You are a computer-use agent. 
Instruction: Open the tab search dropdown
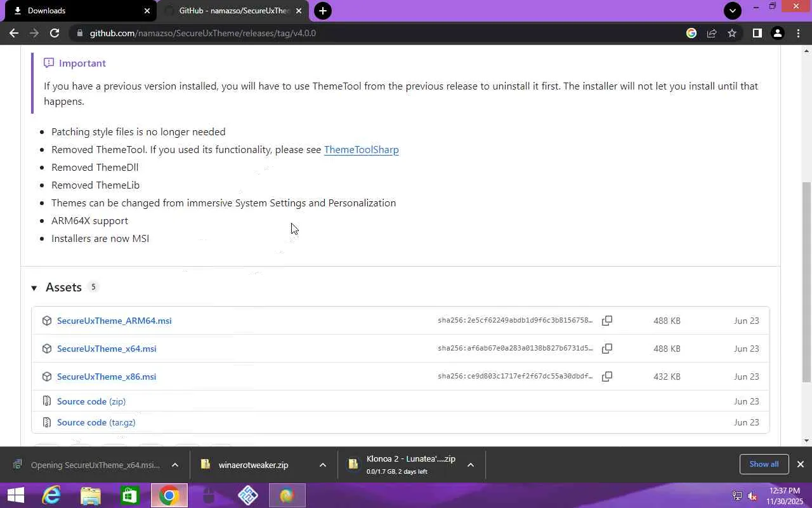(x=733, y=11)
